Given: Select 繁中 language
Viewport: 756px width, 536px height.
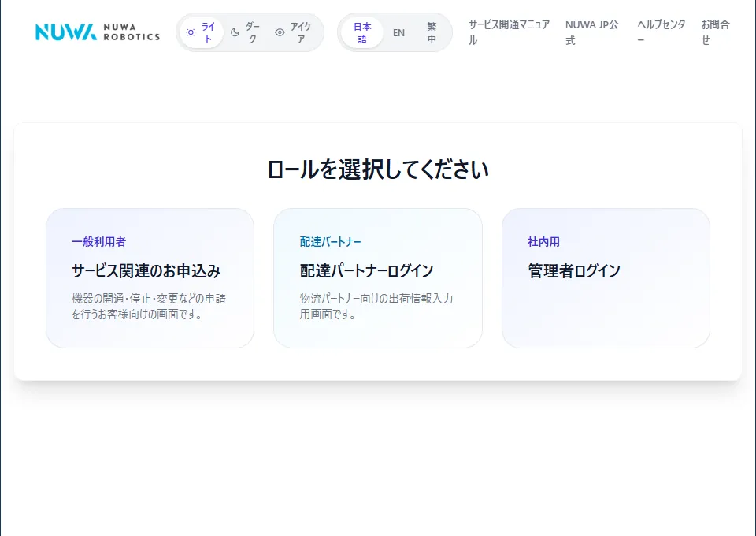Looking at the screenshot, I should click(x=432, y=32).
